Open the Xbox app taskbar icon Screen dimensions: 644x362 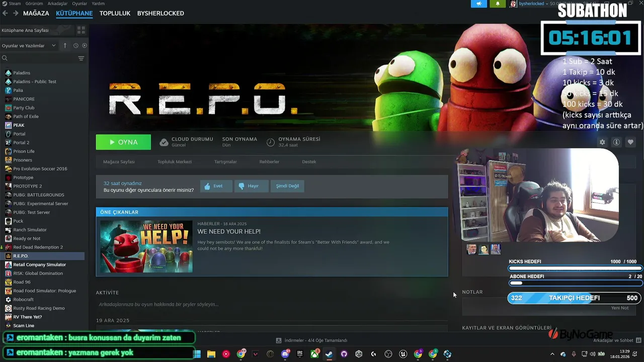(314, 354)
